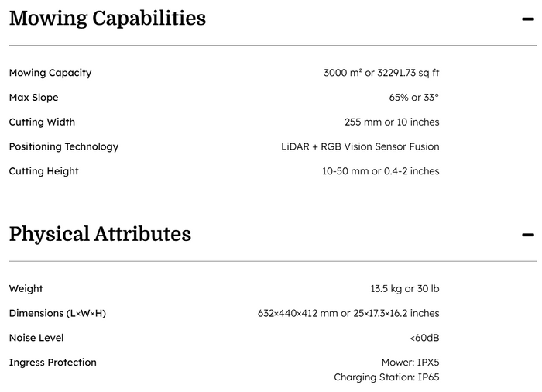Select the Max Slope label
The image size is (542, 392).
click(x=33, y=98)
